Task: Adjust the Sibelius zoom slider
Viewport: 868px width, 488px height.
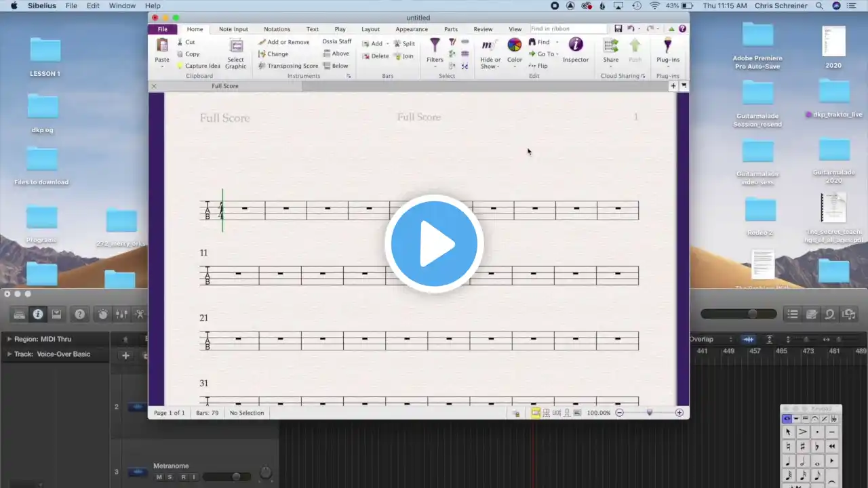Action: [649, 413]
